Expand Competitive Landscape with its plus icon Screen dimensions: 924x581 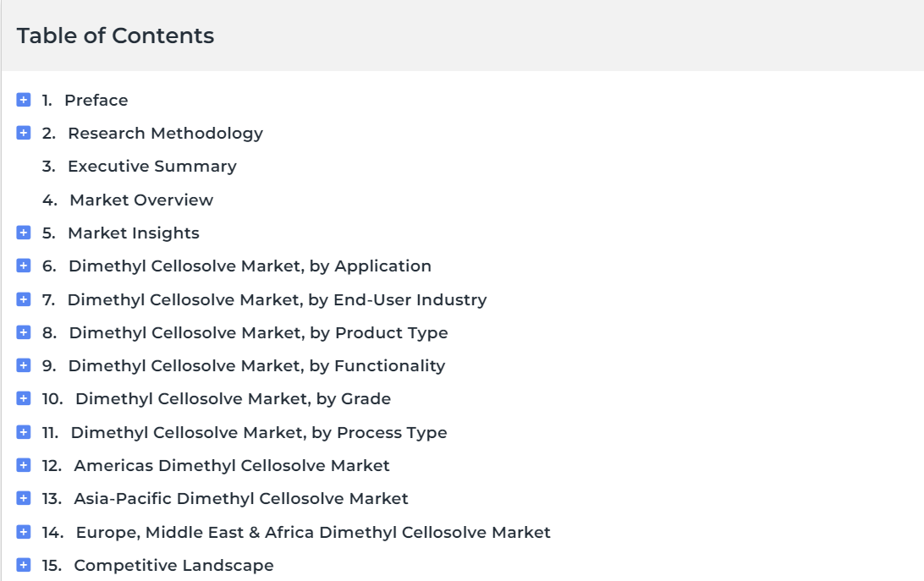tap(24, 564)
